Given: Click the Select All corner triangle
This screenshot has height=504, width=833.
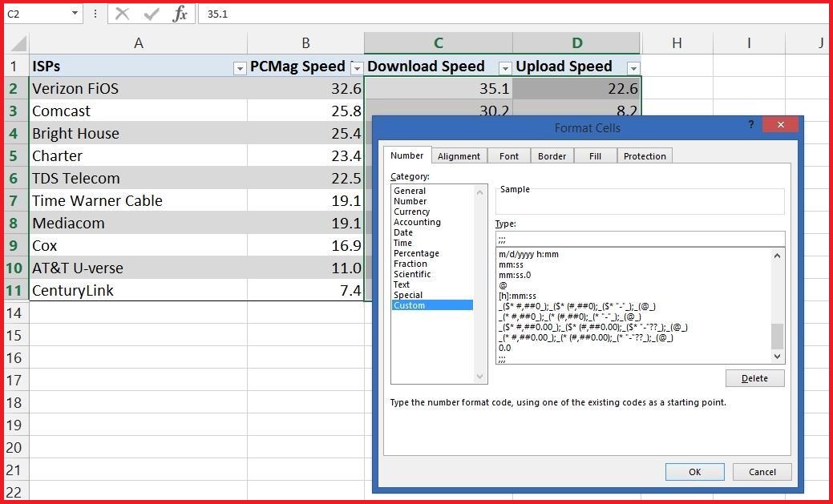Looking at the screenshot, I should [17, 43].
